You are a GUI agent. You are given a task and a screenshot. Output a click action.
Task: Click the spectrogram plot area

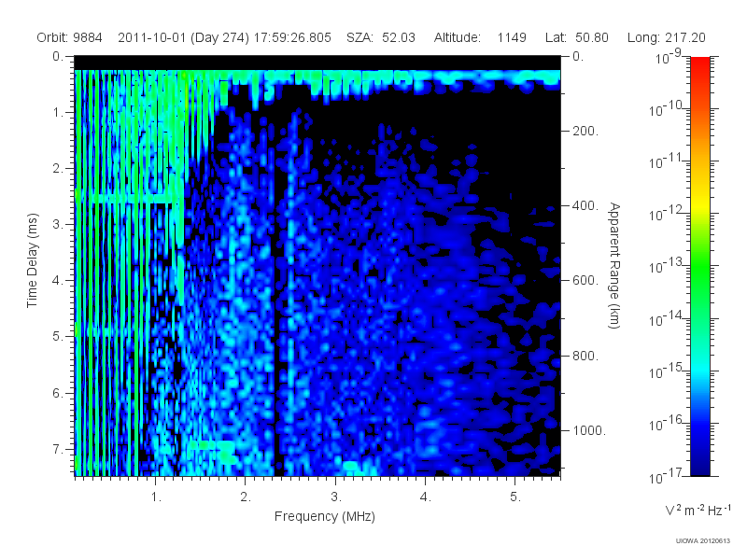click(x=317, y=266)
